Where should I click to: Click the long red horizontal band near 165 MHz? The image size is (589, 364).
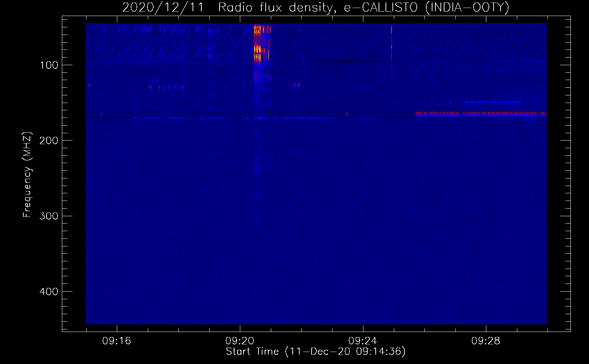click(x=481, y=114)
